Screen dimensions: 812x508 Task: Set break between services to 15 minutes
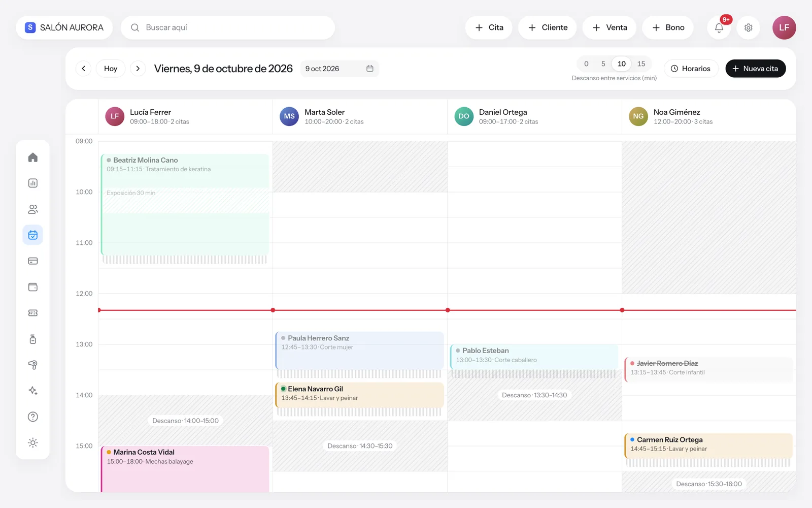(x=641, y=63)
